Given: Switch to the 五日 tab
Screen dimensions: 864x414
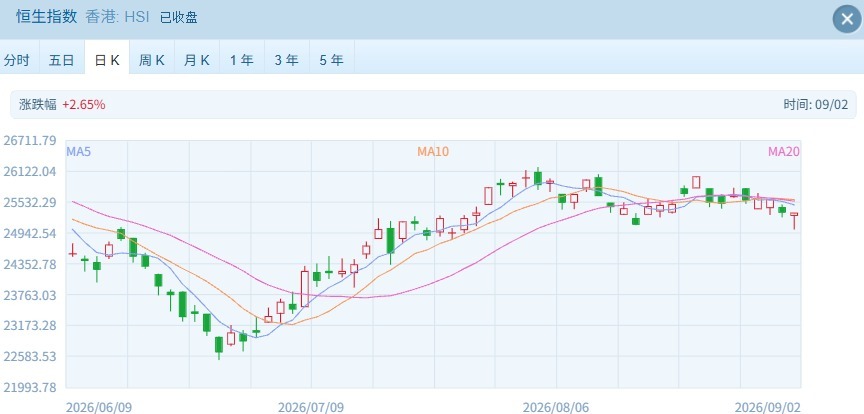Looking at the screenshot, I should (62, 60).
